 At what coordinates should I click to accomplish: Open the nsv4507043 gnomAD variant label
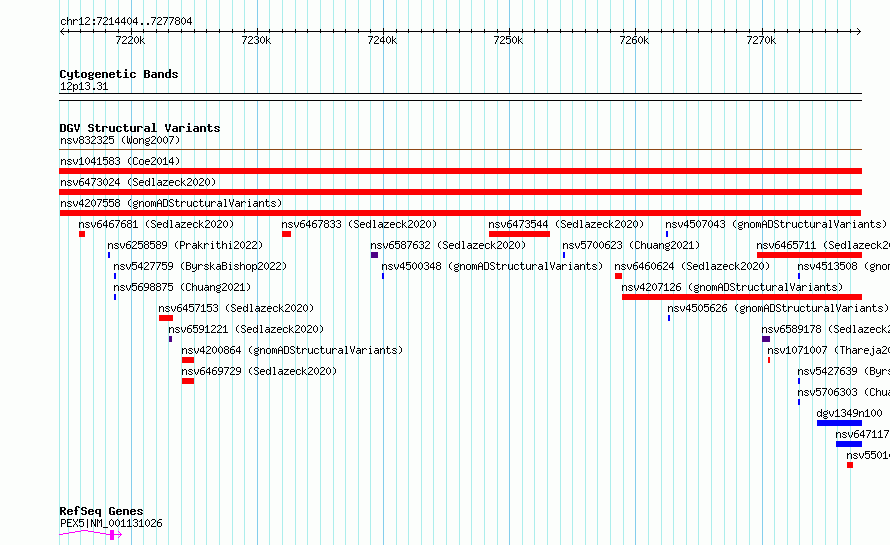(776, 224)
